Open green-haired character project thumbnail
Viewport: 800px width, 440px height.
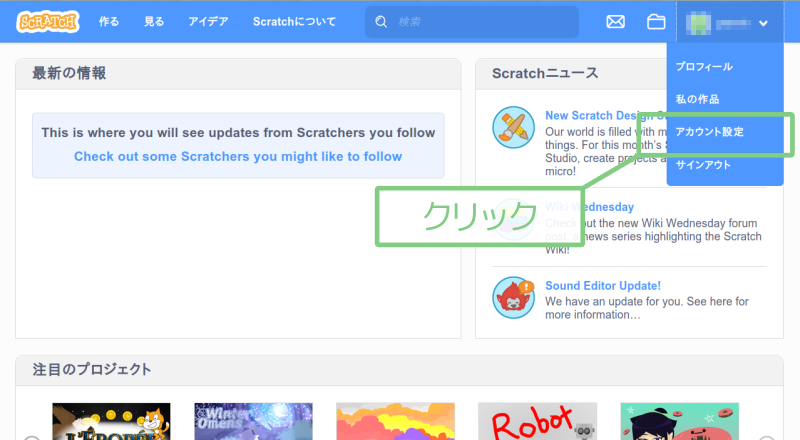click(680, 421)
